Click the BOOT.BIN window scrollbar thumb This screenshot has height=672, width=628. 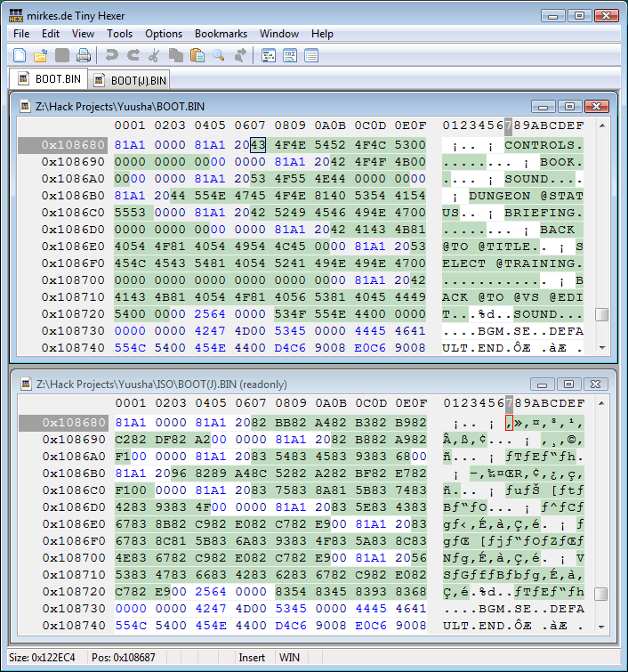coord(602,314)
